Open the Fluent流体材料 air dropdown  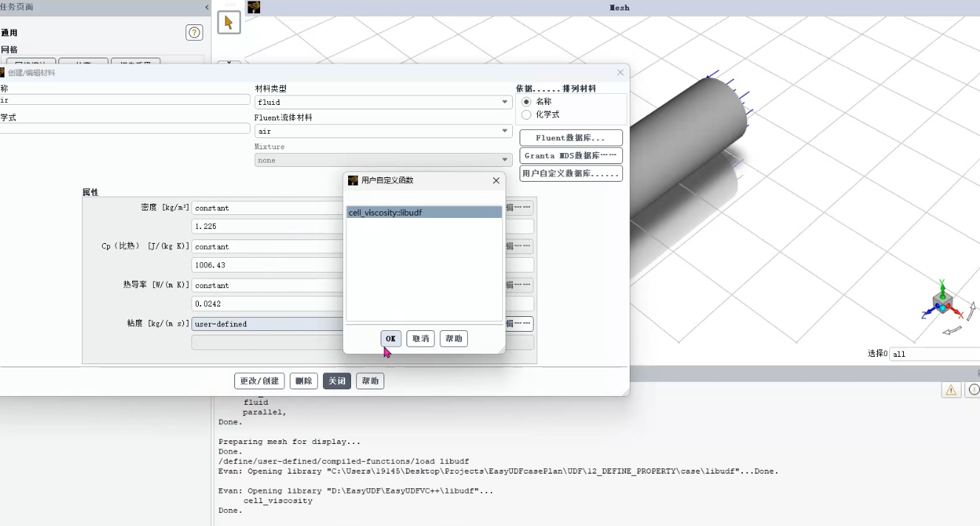point(383,131)
